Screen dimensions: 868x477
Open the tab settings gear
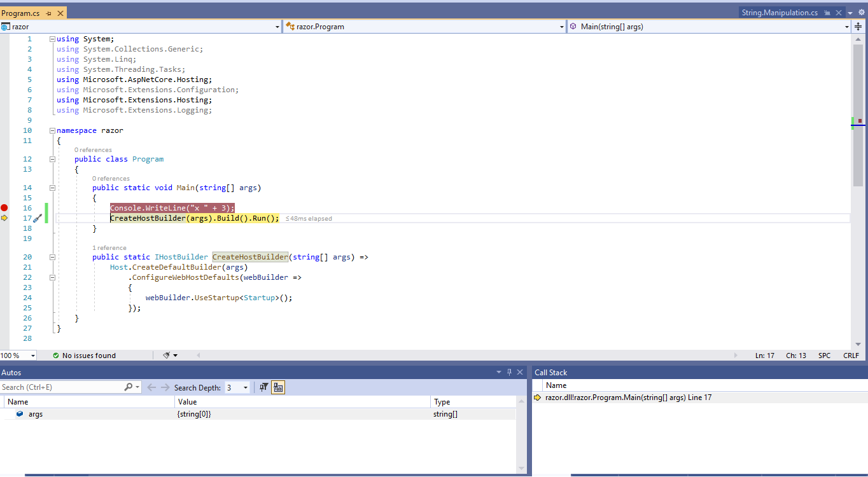[x=862, y=13]
